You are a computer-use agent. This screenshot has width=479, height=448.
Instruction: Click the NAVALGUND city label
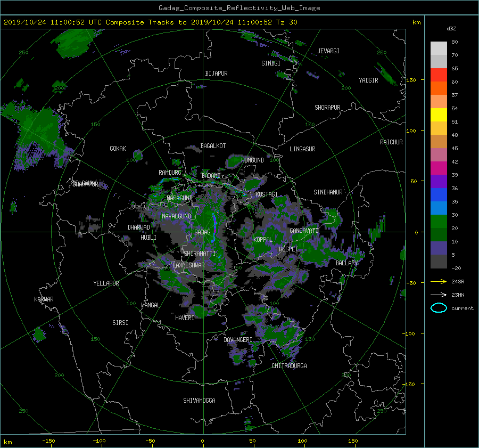tap(176, 216)
